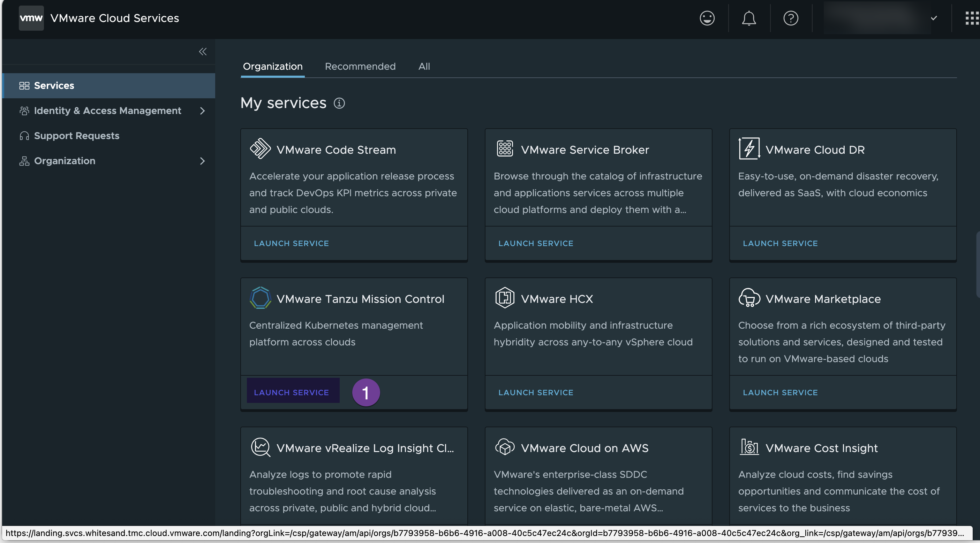The width and height of the screenshot is (980, 543).
Task: Switch to the All tab
Action: pyautogui.click(x=424, y=67)
